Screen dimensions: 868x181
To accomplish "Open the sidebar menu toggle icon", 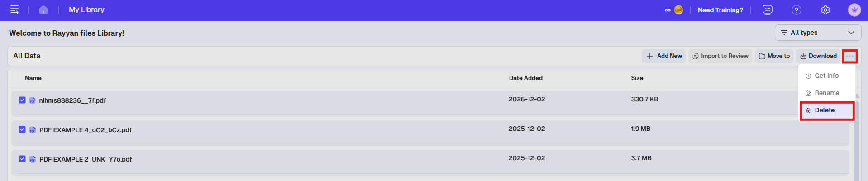I will 14,10.
